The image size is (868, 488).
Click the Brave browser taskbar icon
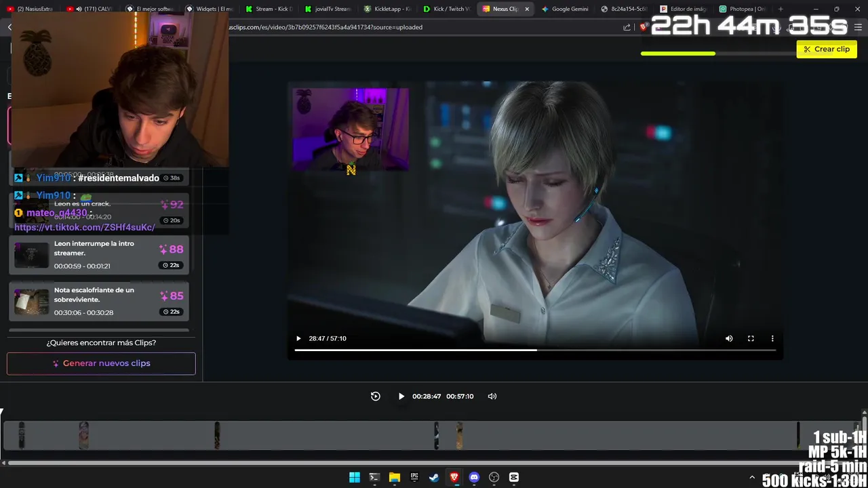coord(454,477)
